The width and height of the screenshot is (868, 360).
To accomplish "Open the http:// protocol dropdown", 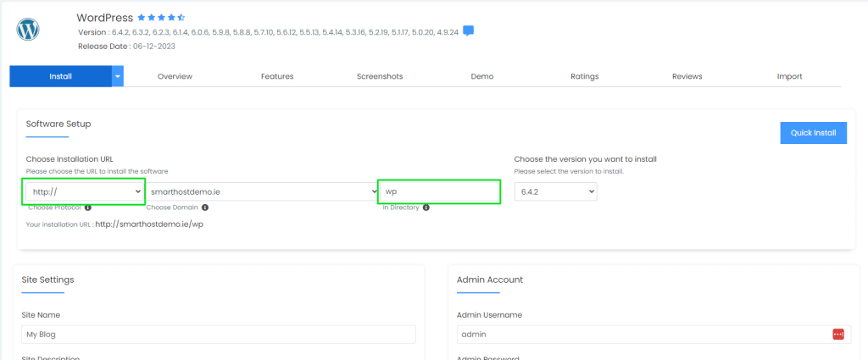I will pos(84,191).
